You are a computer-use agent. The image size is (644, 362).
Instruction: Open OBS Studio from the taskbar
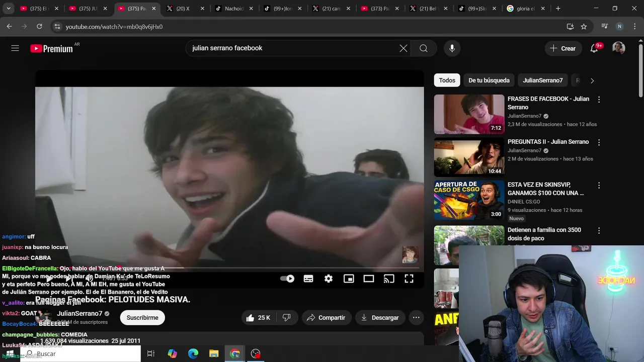[x=256, y=354]
